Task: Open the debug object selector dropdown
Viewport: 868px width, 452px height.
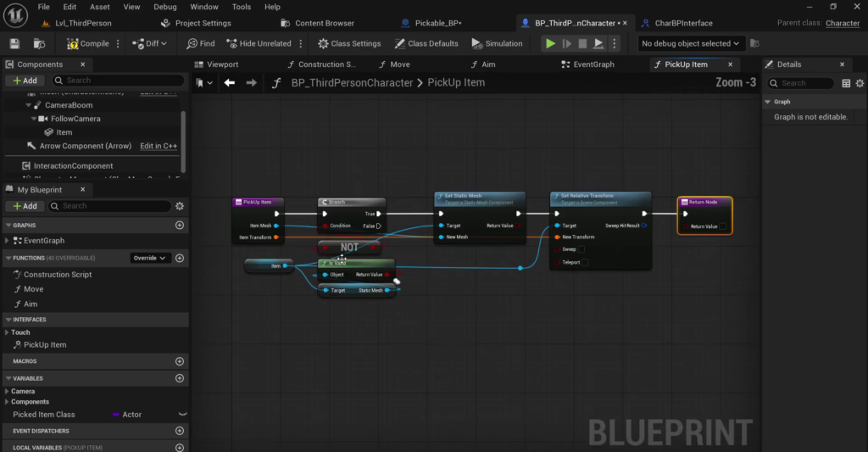Action: (690, 43)
